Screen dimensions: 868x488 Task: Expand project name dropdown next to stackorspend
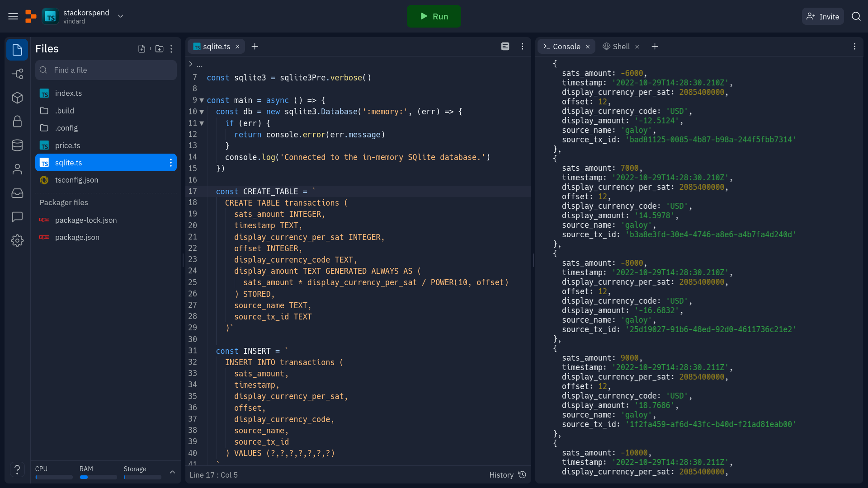(x=120, y=16)
